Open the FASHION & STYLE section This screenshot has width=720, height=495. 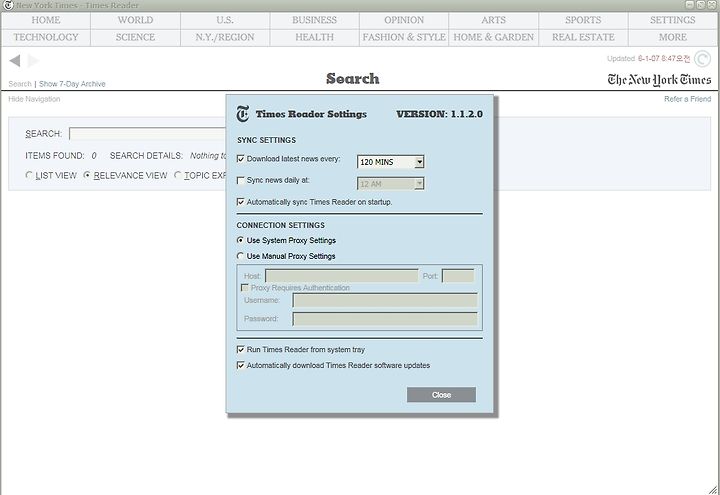(404, 37)
